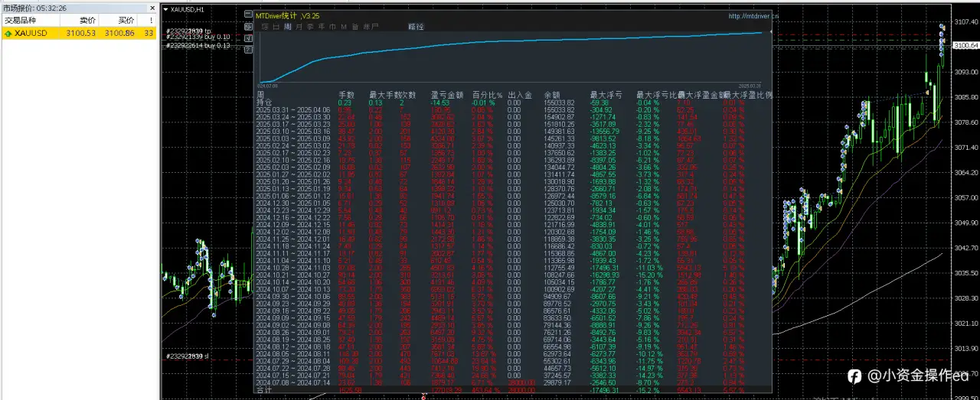
Task: Click the spread value 33
Action: [149, 34]
